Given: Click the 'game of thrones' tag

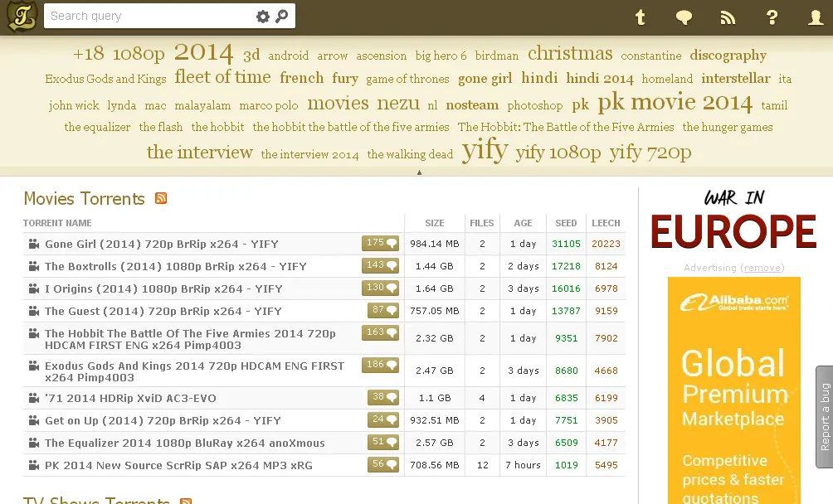Looking at the screenshot, I should coord(407,80).
